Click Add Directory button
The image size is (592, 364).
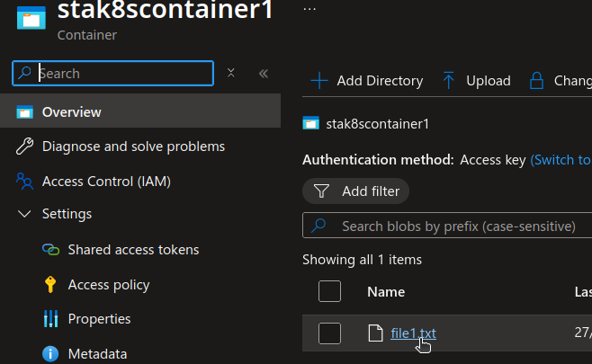pos(366,81)
